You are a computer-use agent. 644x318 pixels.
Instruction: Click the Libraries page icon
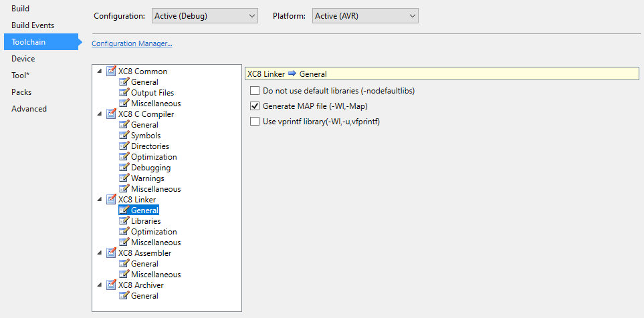tap(124, 221)
